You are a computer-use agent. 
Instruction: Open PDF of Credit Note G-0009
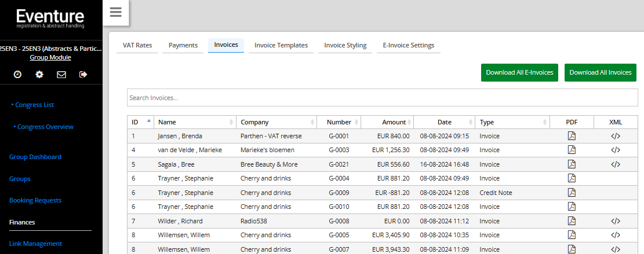(x=572, y=192)
